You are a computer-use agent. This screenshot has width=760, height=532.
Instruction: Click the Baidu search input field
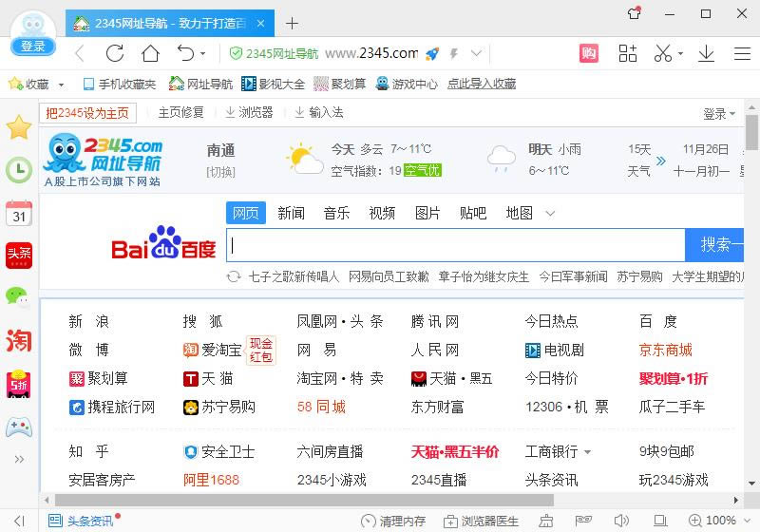[x=456, y=246]
